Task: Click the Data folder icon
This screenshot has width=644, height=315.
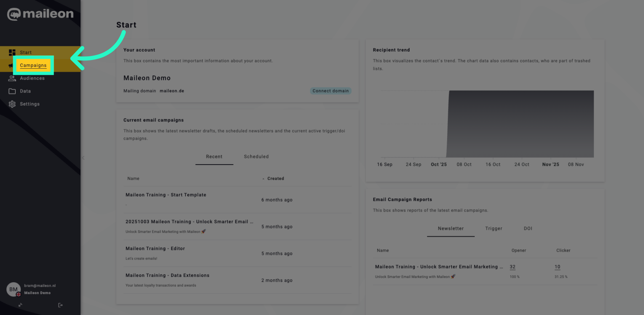Action: click(x=12, y=91)
